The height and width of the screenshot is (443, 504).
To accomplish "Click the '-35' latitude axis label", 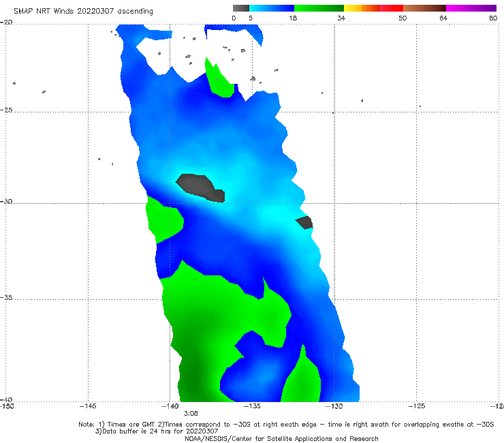I will pyautogui.click(x=6, y=297).
